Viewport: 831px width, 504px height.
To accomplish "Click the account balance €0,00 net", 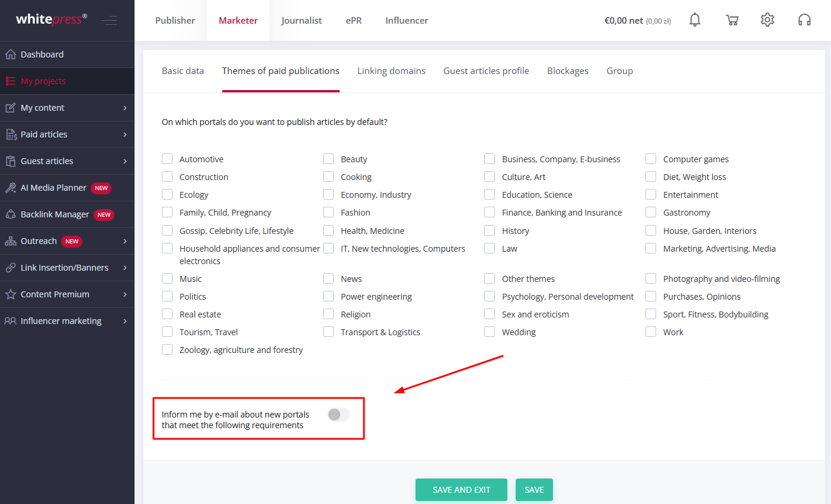I will coord(638,21).
